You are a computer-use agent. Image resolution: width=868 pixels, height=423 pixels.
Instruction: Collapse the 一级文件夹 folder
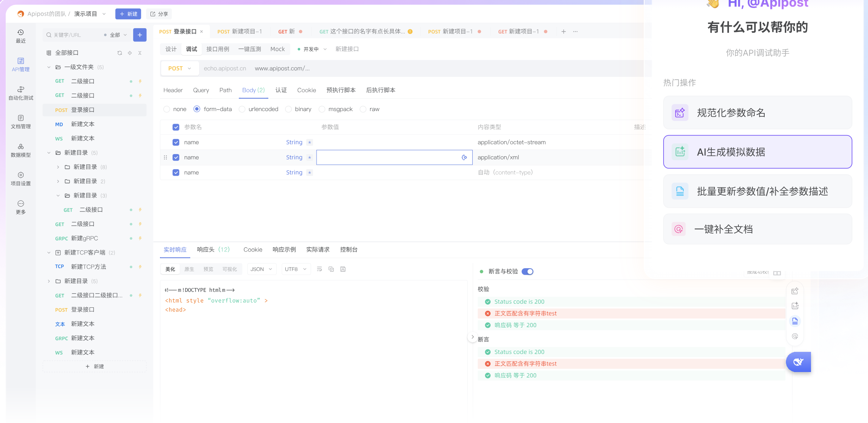(x=49, y=67)
